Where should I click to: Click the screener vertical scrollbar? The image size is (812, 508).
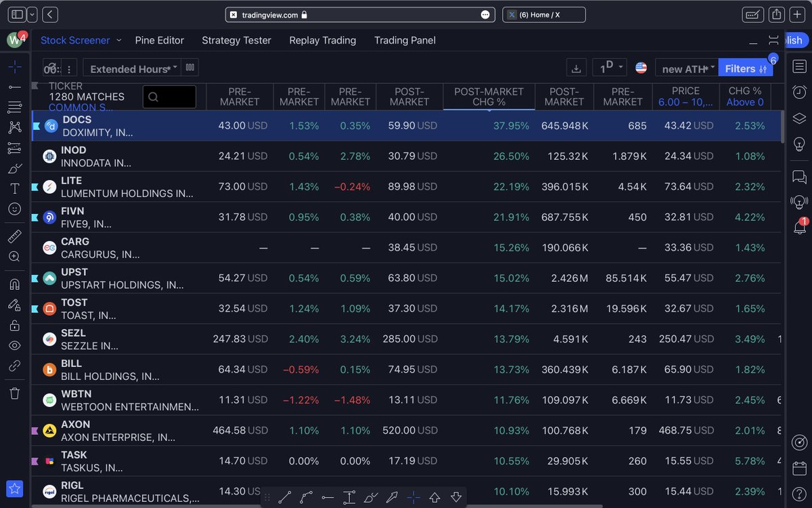click(x=783, y=126)
